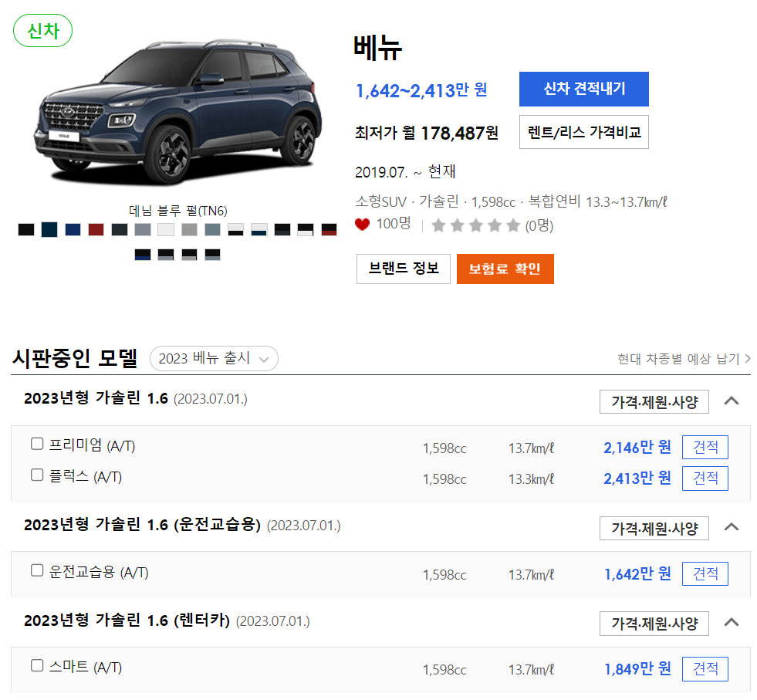Open the 2023 베뉴 출시 dropdown

[214, 359]
